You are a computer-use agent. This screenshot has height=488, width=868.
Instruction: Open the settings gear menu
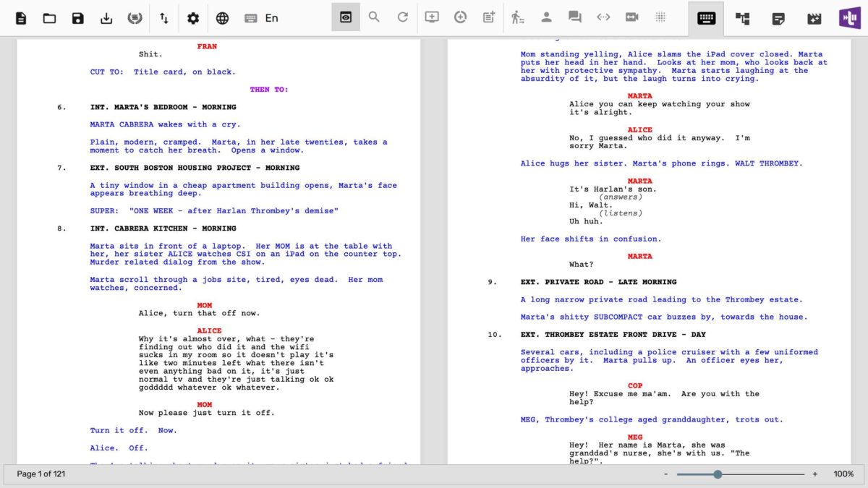pos(194,17)
